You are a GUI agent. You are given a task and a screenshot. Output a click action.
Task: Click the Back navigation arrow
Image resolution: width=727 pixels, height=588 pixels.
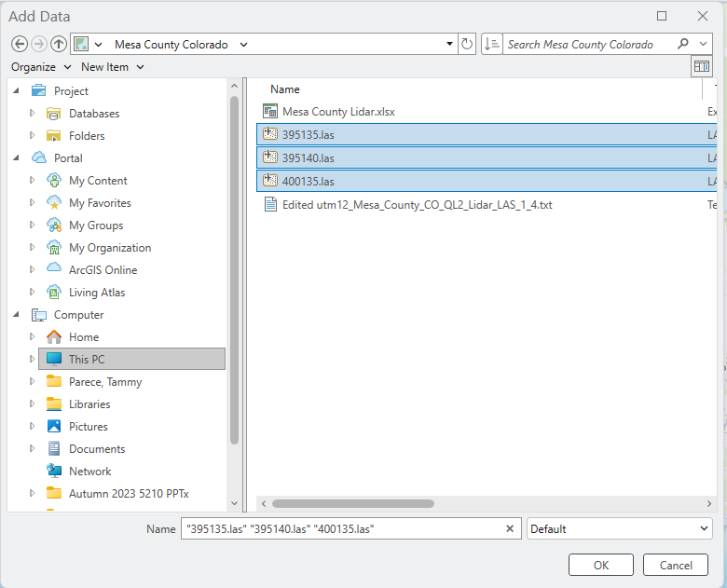(20, 44)
